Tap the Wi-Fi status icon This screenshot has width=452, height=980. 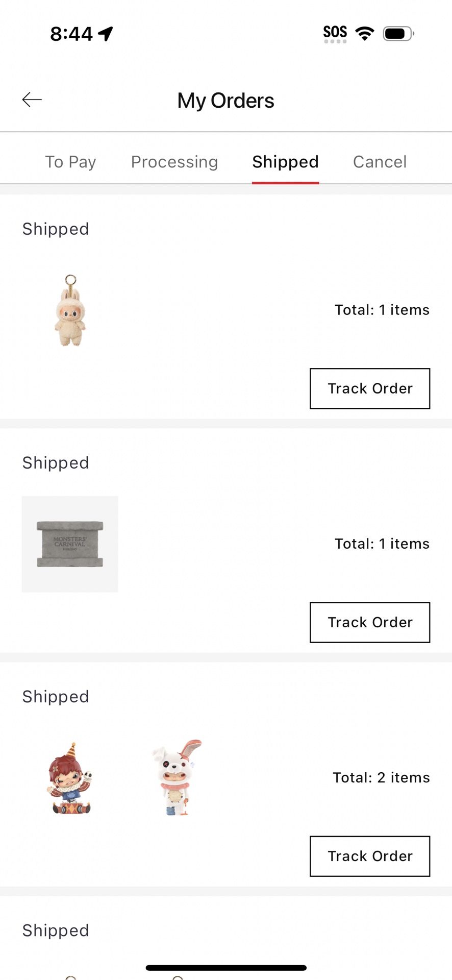coord(365,34)
